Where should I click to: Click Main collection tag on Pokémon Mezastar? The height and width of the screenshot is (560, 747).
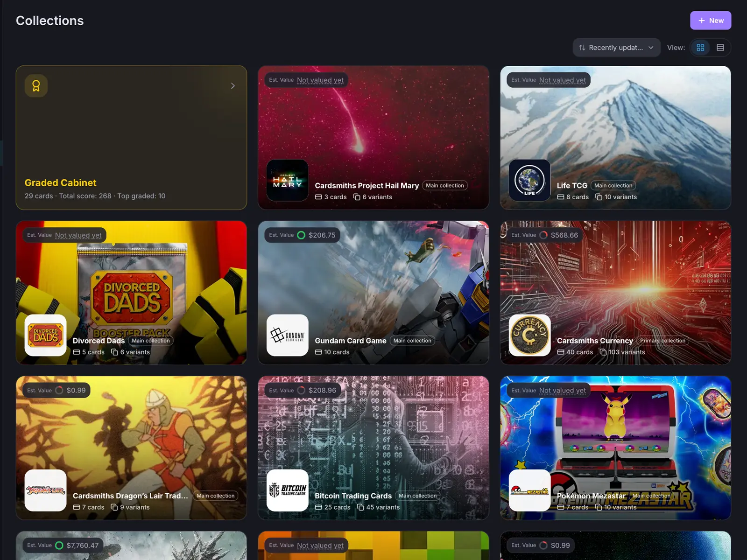coord(651,496)
